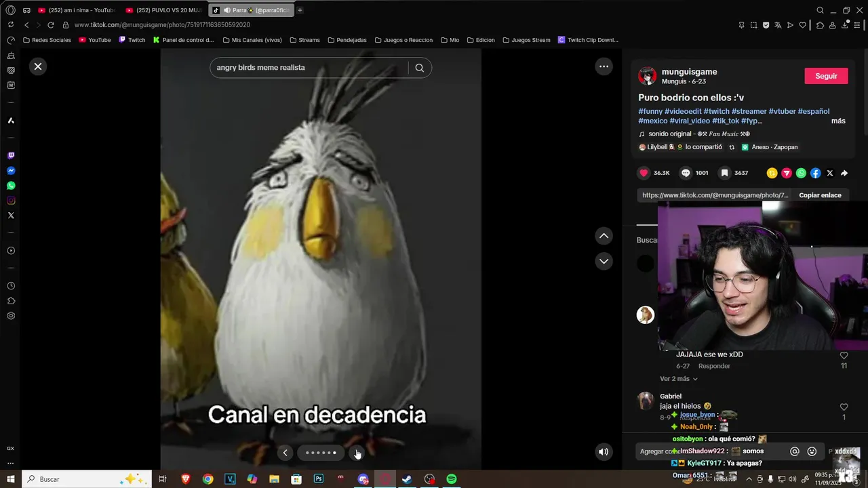Screen dimensions: 868x488
Task: Open browser history clock in sidebar
Action: click(11, 286)
